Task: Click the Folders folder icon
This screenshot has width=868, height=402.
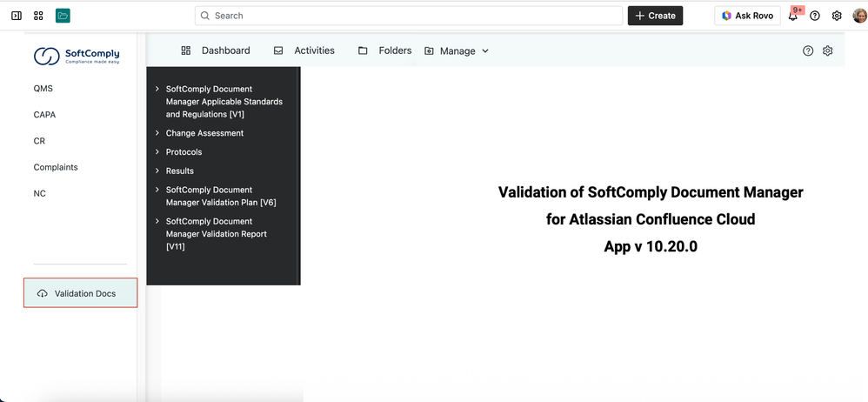Action: 363,50
